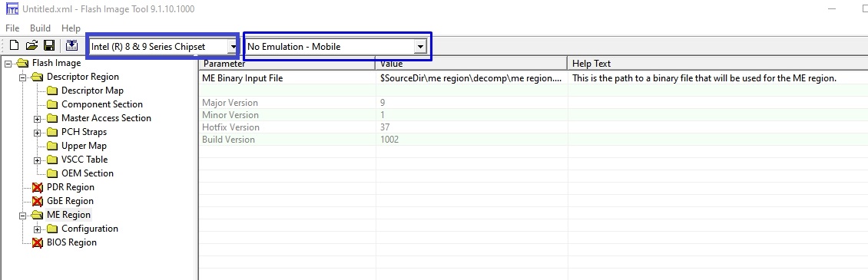
Task: Open the Intel 8 & 9 Series Chipset dropdown
Action: 234,47
